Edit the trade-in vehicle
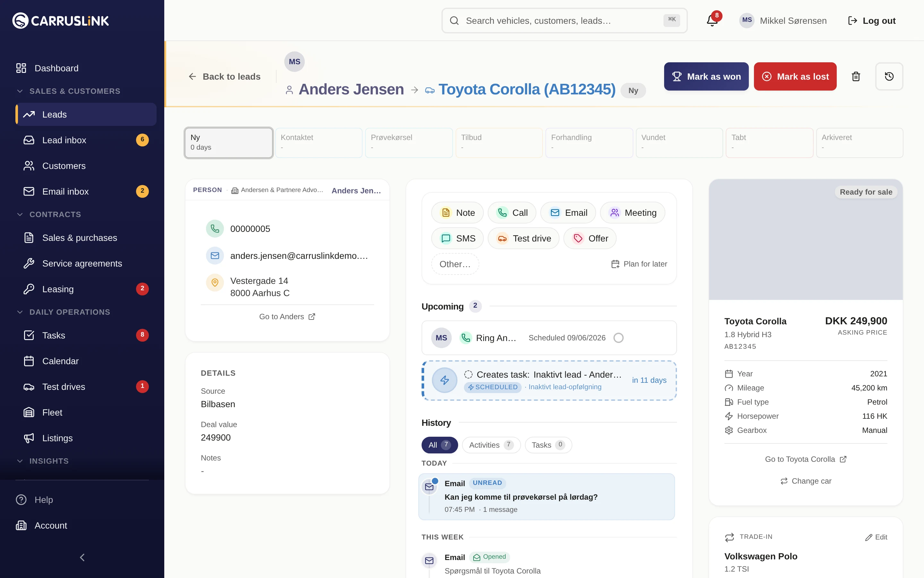Screen dimensions: 924x578 coord(876,537)
